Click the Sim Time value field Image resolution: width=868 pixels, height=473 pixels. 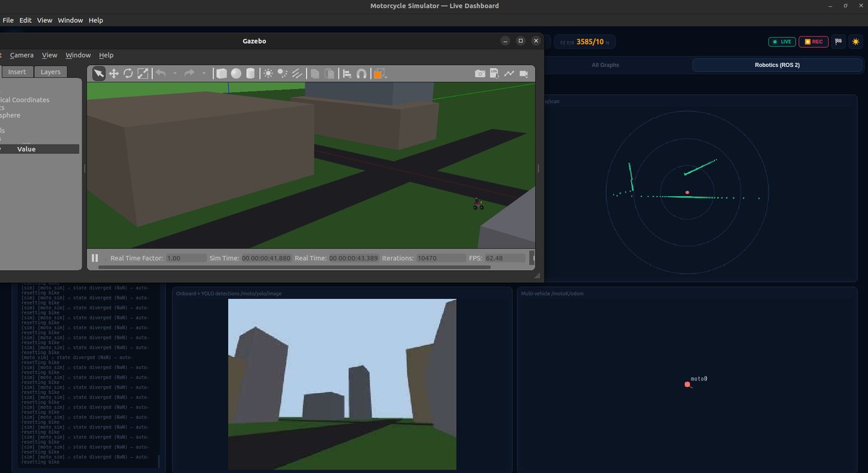point(266,258)
